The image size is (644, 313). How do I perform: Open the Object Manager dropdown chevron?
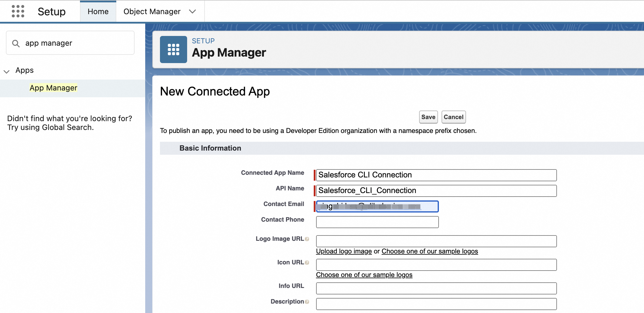click(192, 11)
